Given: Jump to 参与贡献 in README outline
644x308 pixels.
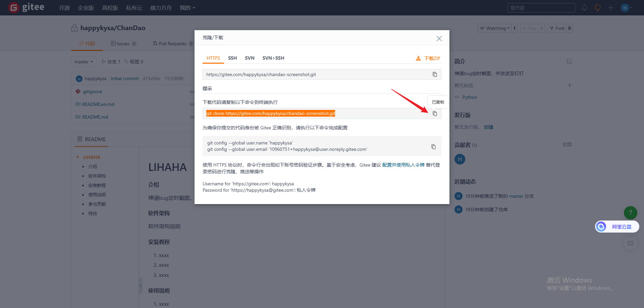Looking at the screenshot, I should click(97, 204).
